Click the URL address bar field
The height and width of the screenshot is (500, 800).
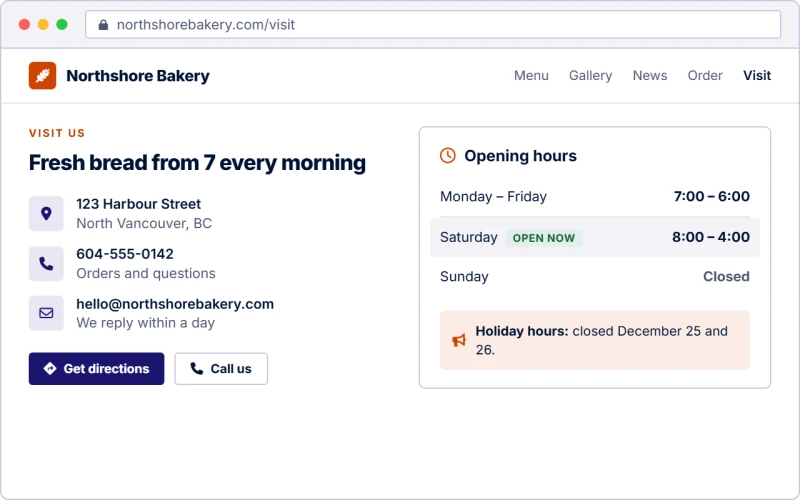(433, 24)
